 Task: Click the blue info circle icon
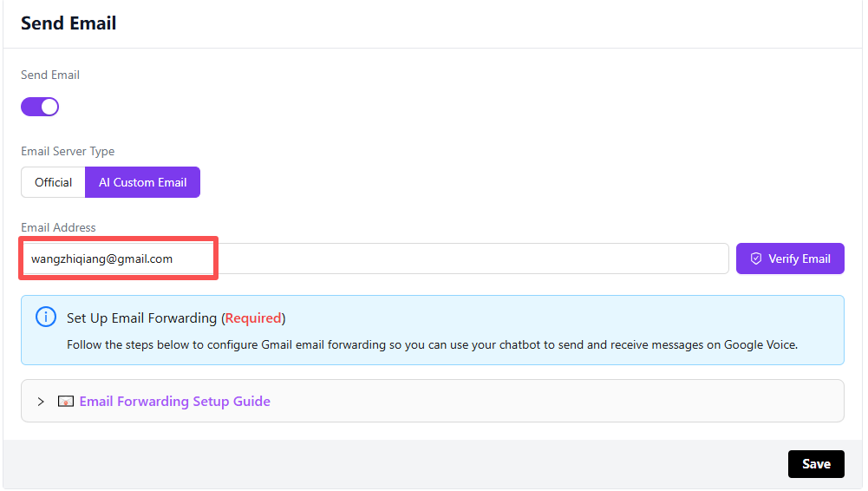[46, 318]
